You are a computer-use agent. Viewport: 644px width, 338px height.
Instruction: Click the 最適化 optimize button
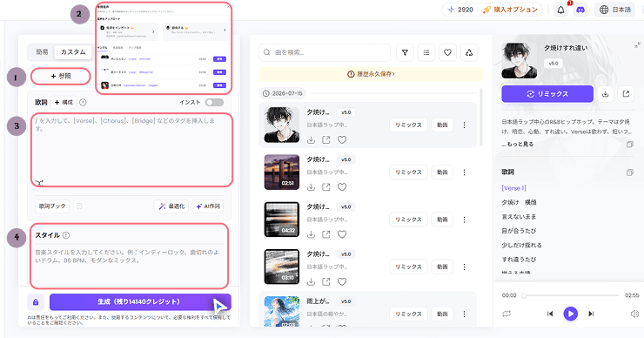171,206
